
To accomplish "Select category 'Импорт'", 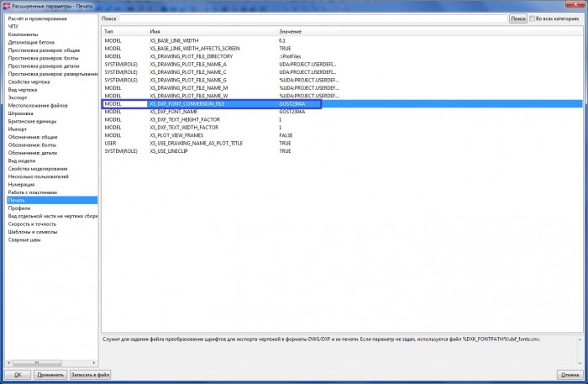I will tap(18, 129).
